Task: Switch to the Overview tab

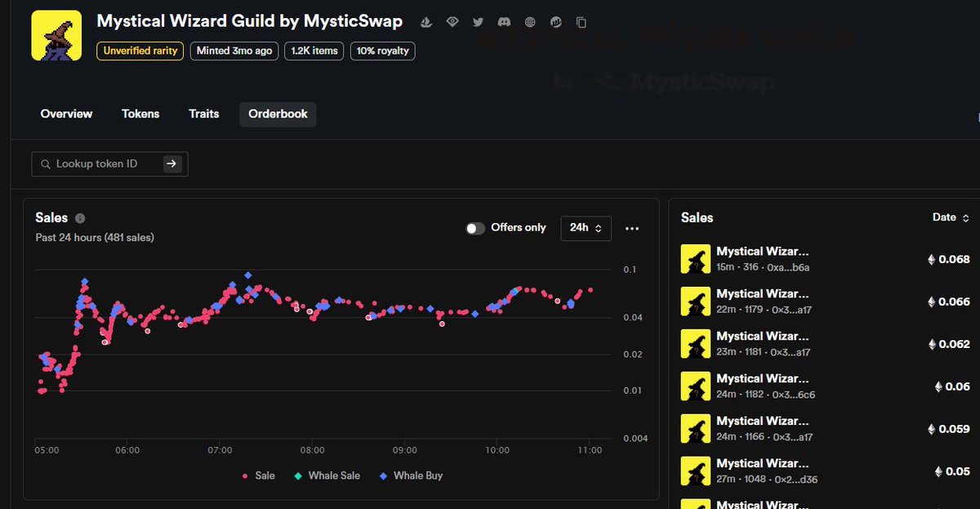Action: click(66, 114)
